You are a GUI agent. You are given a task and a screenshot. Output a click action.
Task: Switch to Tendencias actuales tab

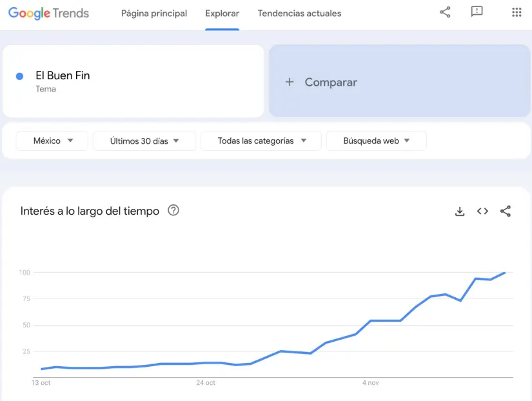[299, 14]
